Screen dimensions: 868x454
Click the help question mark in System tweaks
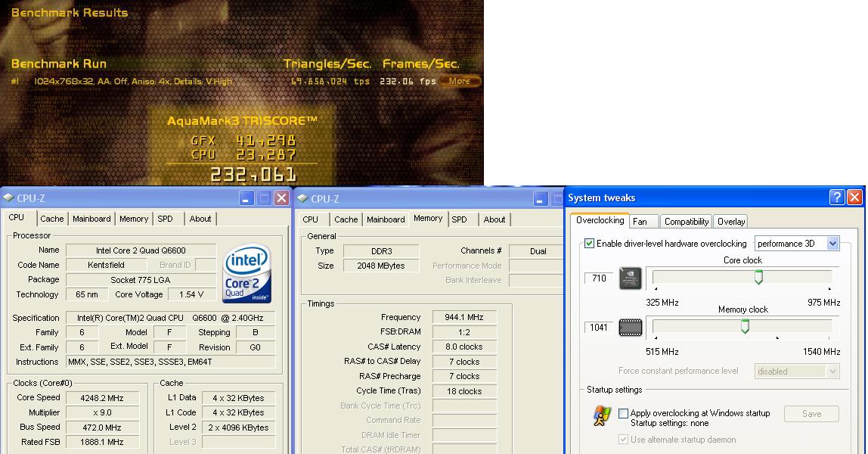(836, 197)
